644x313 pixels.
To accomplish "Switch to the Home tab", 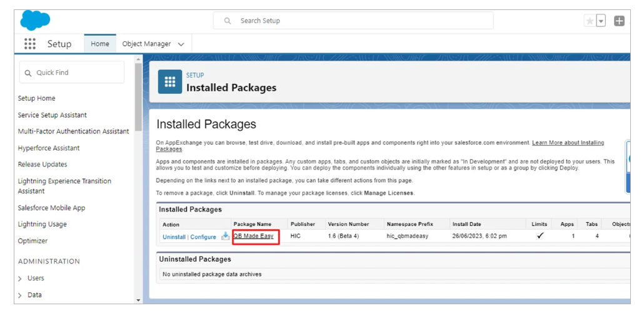I will pos(99,44).
